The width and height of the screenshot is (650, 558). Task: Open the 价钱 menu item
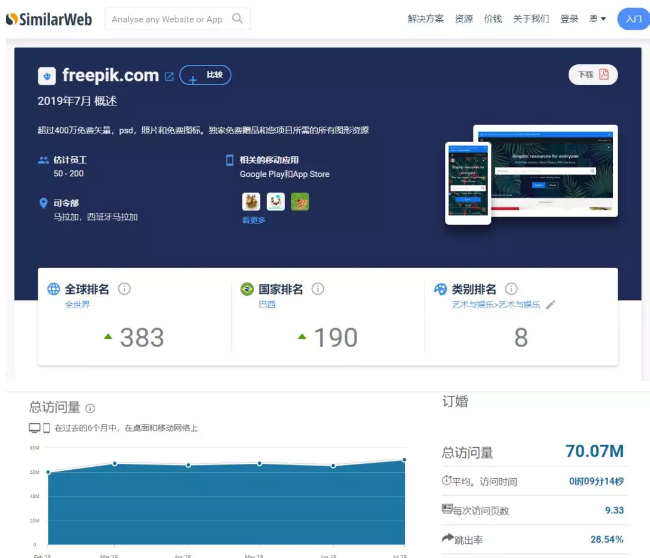(x=493, y=19)
